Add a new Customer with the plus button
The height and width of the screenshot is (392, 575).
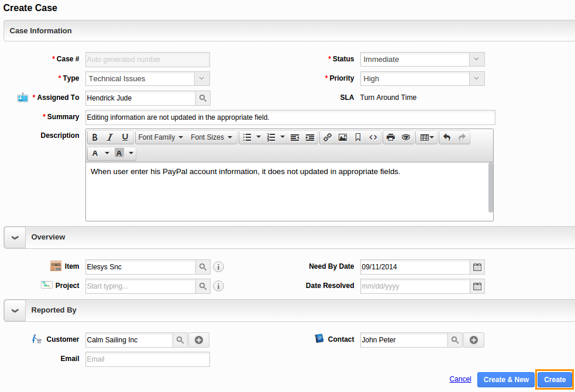198,339
